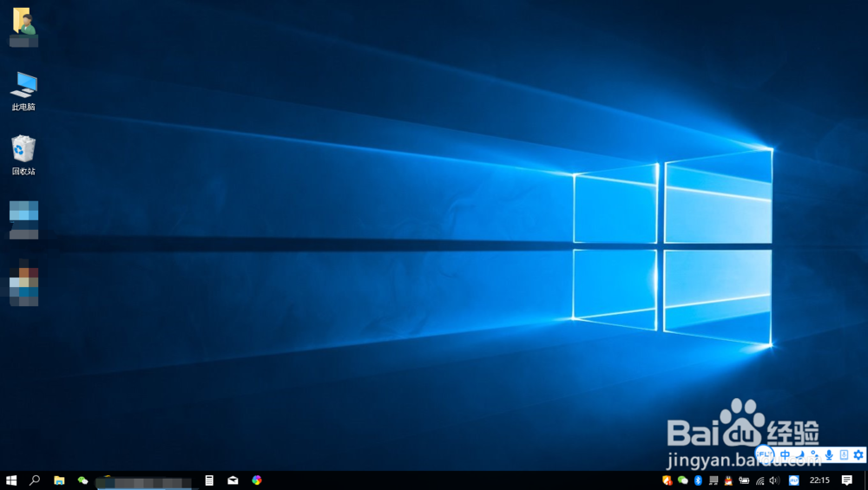This screenshot has height=490, width=868.
Task: Open File Explorer from taskbar
Action: coord(59,480)
